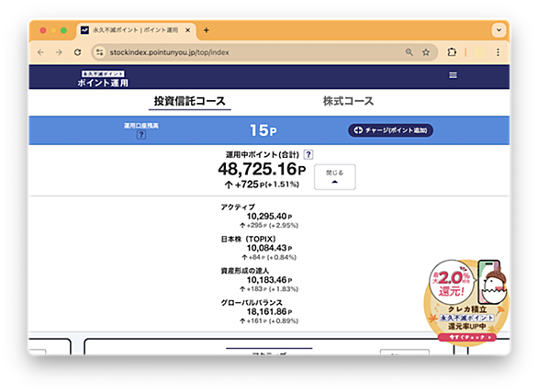Screen dimensions: 538x392
Task: Open Chrome's three-dot menu
Action: click(x=498, y=52)
